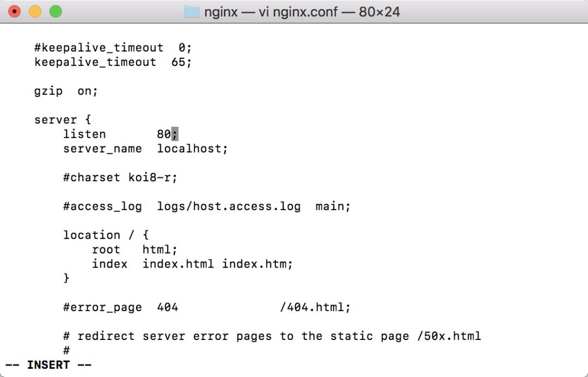Screen dimensions: 588x377
Task: Click the value '65;' of keepalive_timeout
Action: click(x=181, y=62)
